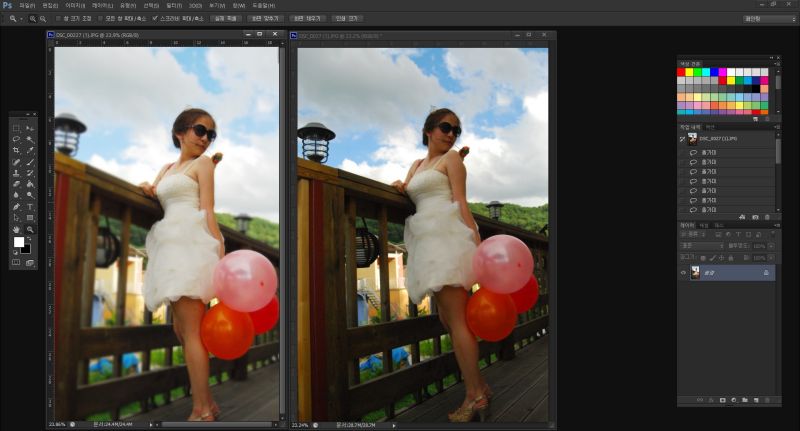Open layer opacity 100% dropdown arrow
Viewport: 800px width, 431px height.
771,246
